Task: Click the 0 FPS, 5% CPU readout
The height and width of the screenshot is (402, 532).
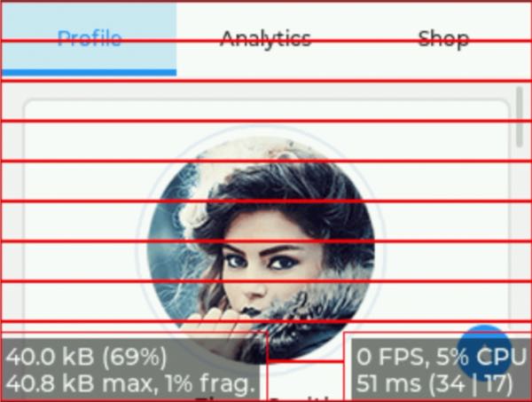Action: [441, 357]
